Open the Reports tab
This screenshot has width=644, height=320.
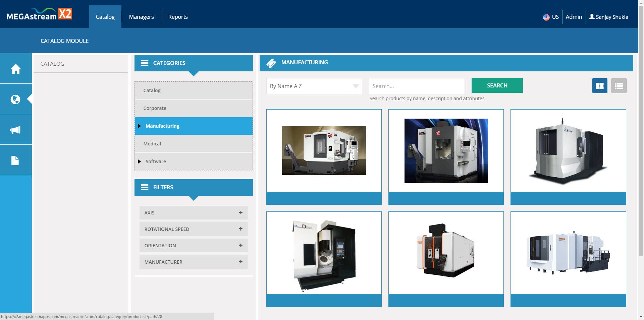(178, 17)
